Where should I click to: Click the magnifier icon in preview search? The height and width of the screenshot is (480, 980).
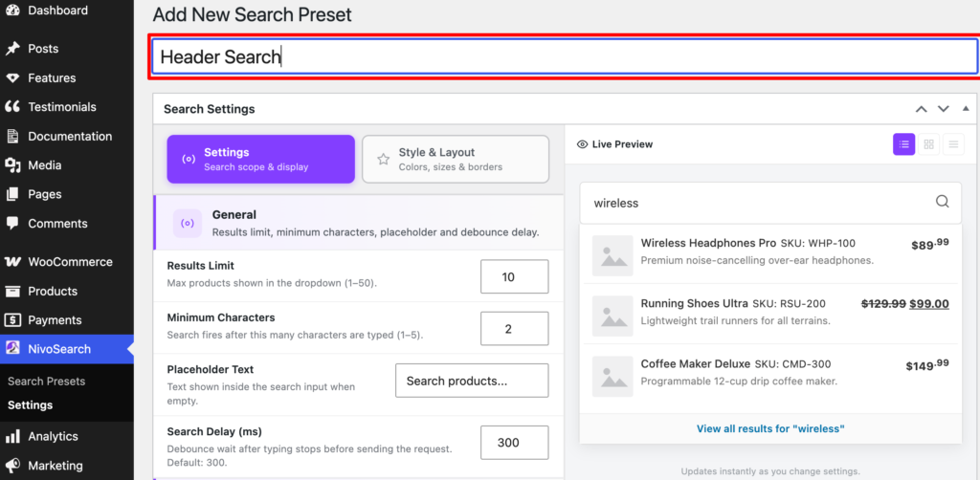coord(942,202)
